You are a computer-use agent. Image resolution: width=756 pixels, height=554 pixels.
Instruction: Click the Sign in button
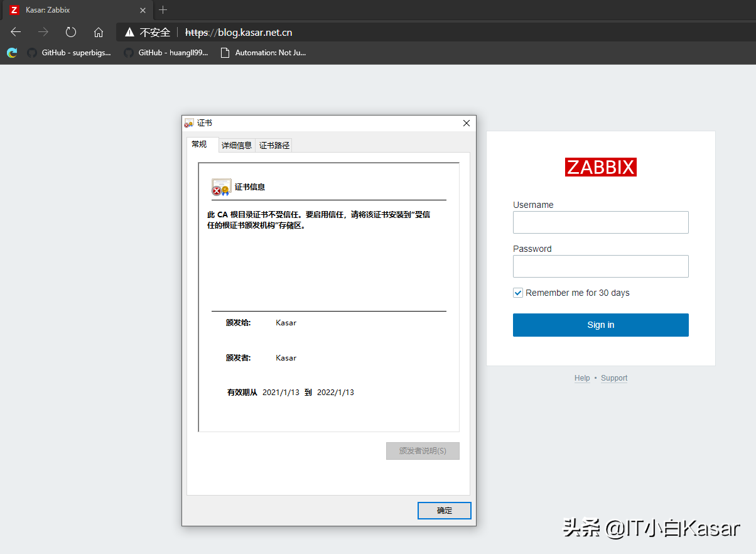[x=601, y=325]
